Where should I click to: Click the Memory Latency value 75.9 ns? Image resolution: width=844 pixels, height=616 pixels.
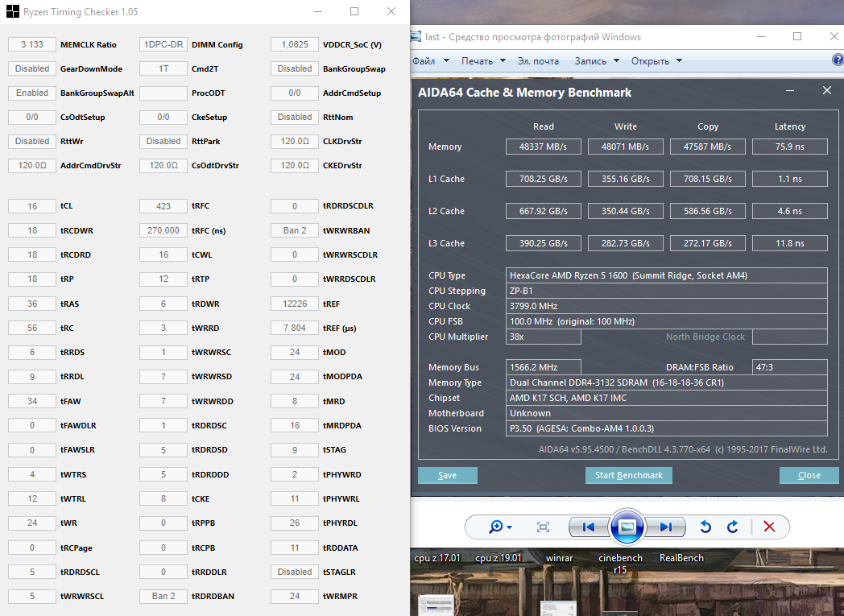tap(789, 147)
